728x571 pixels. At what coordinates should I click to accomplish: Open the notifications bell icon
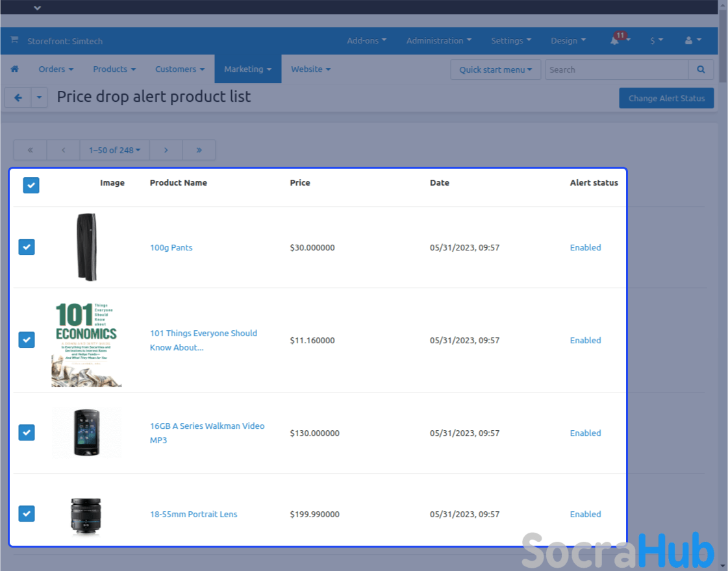tap(614, 40)
